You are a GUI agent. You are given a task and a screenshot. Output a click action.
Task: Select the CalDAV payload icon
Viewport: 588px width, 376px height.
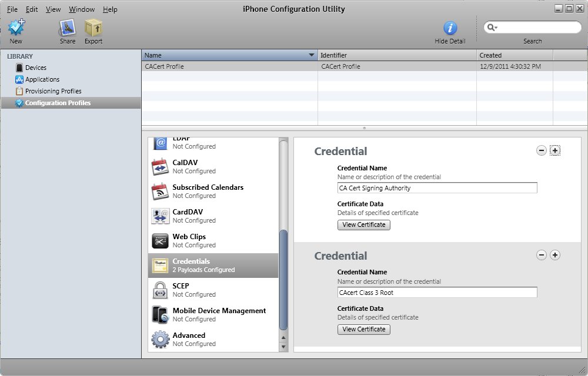tap(161, 167)
